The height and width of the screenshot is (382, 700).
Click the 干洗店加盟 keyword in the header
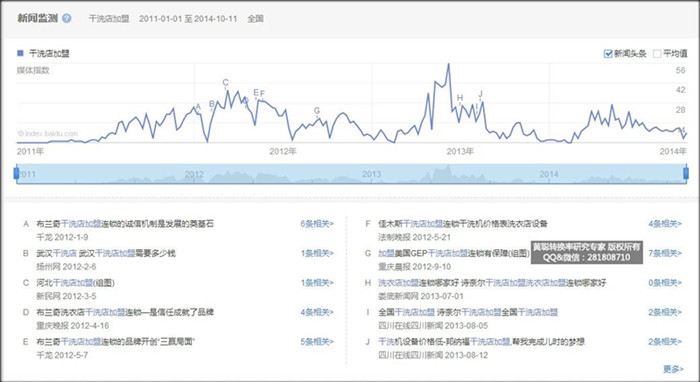pyautogui.click(x=109, y=19)
